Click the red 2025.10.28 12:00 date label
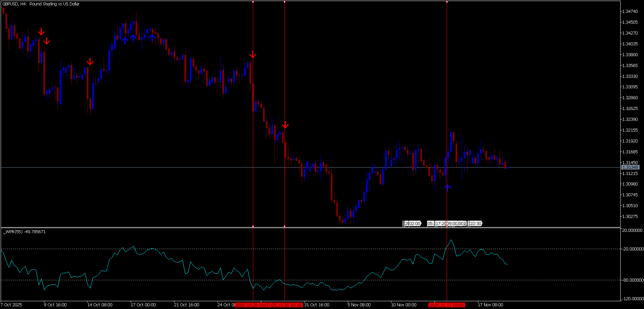 tap(252, 305)
